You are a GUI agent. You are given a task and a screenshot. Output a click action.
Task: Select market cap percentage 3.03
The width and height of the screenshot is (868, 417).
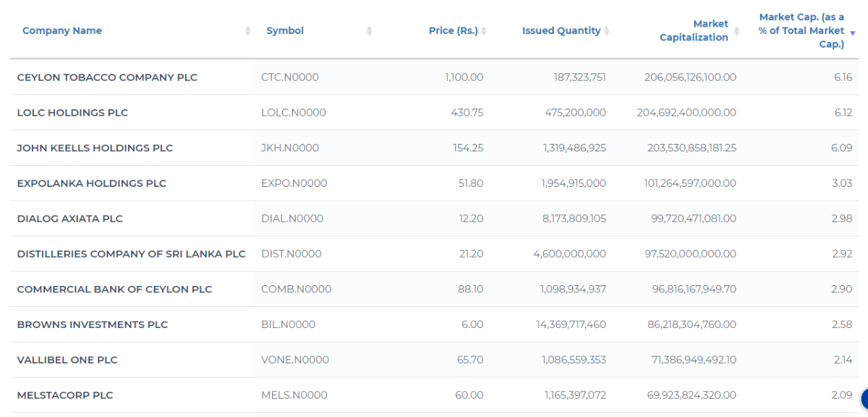(842, 183)
